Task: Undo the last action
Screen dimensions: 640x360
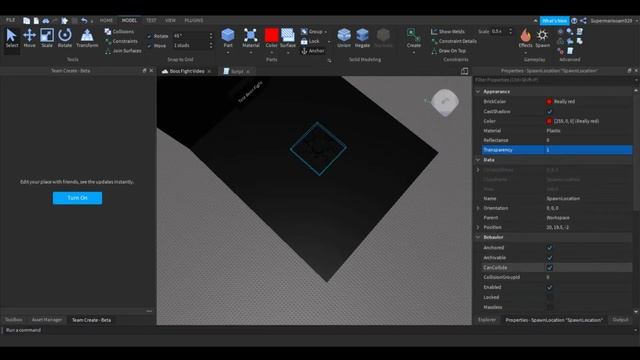Action: point(84,20)
